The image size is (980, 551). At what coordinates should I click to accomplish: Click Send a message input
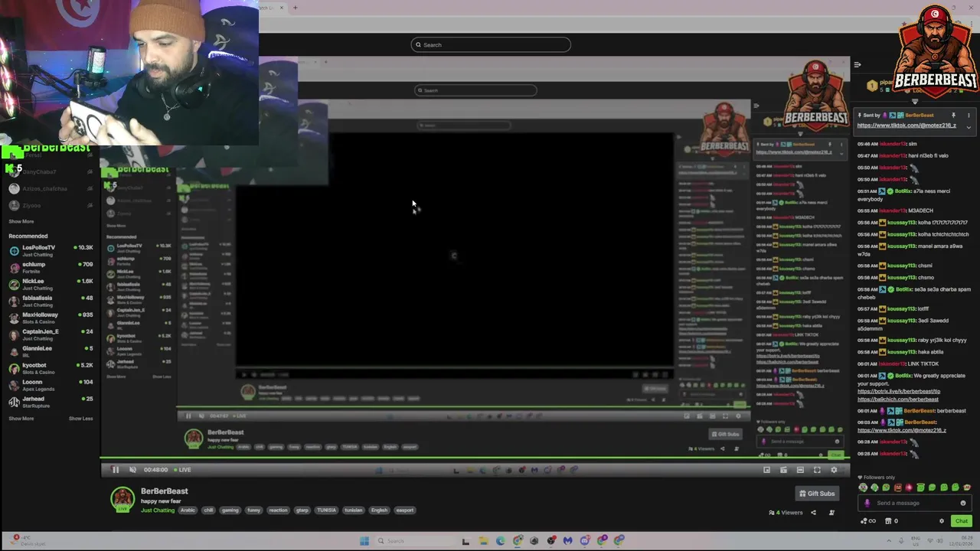coord(915,503)
